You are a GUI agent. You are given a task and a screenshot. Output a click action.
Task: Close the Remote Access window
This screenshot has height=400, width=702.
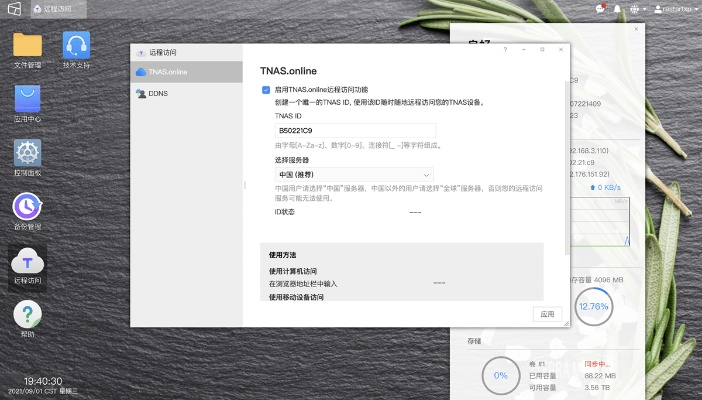pyautogui.click(x=561, y=49)
